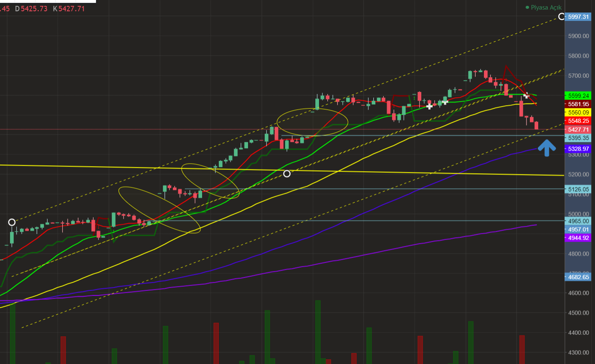Click the dark red 5581.95 price label
The image size is (595, 364).
click(578, 104)
